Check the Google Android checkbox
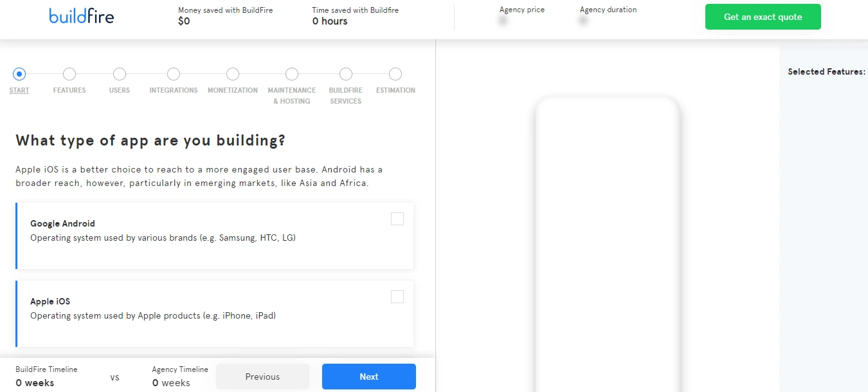This screenshot has width=868, height=392. click(397, 219)
